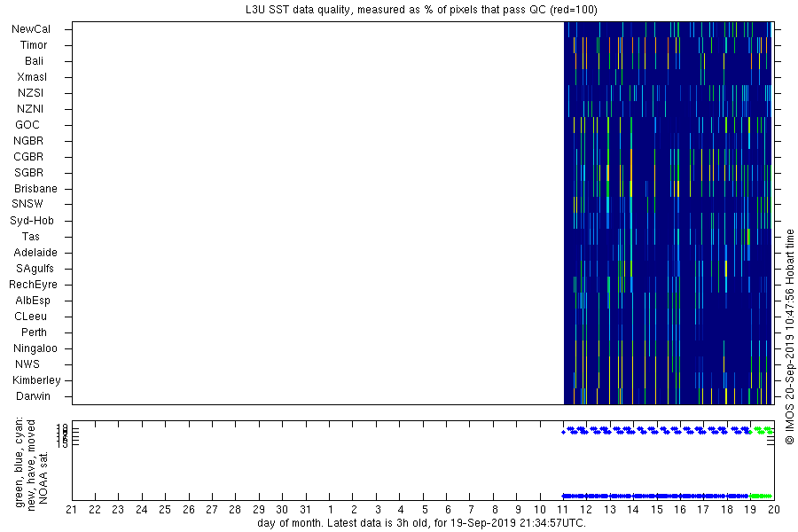This screenshot has height=532, width=798.
Task: Select the SAgulfs row label
Action: pyautogui.click(x=35, y=269)
